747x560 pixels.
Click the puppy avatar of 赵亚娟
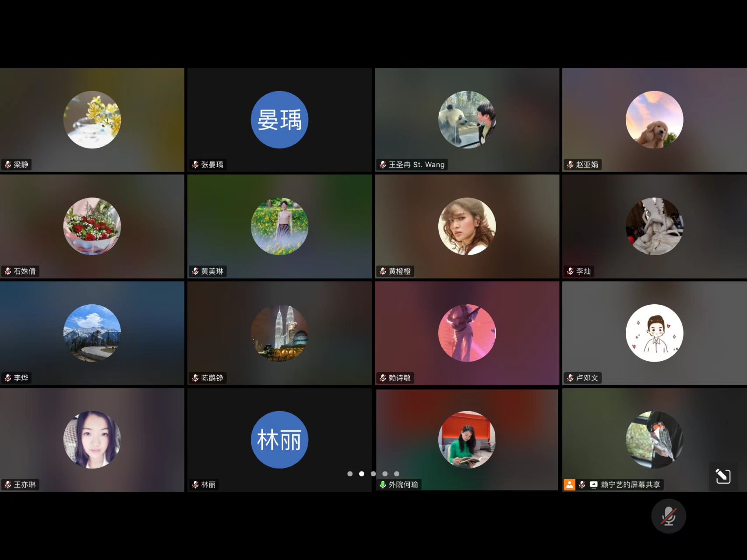coord(654,120)
